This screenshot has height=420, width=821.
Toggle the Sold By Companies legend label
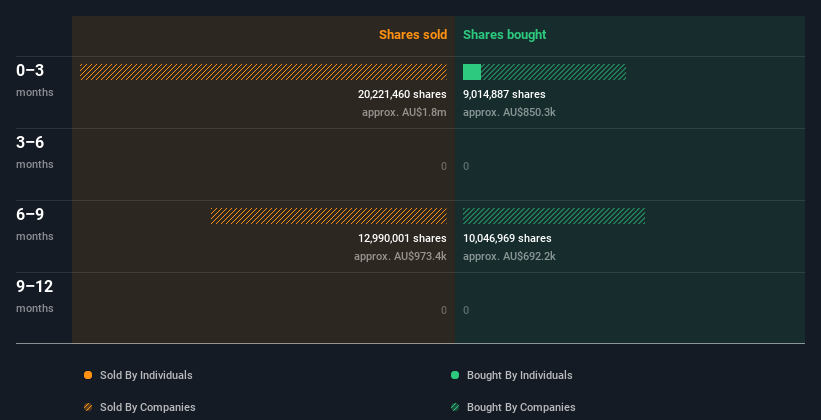[x=148, y=407]
